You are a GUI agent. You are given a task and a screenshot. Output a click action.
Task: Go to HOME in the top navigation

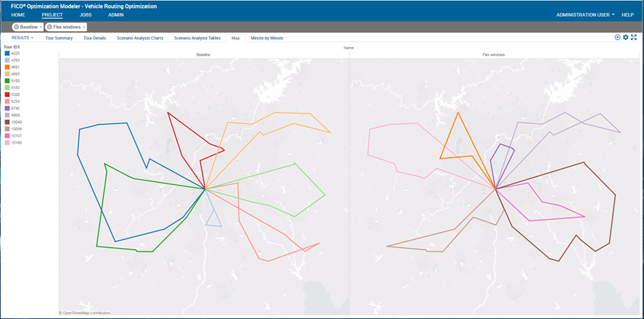(18, 14)
